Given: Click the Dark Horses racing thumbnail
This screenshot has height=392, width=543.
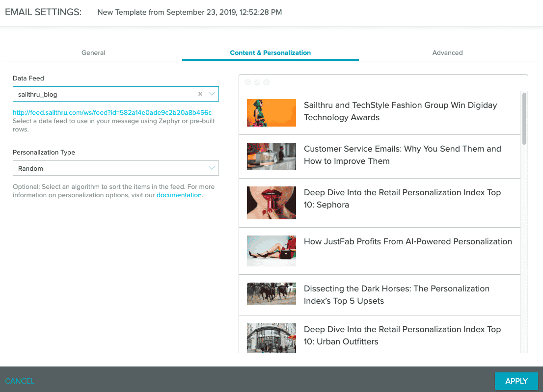Looking at the screenshot, I should pos(271,293).
